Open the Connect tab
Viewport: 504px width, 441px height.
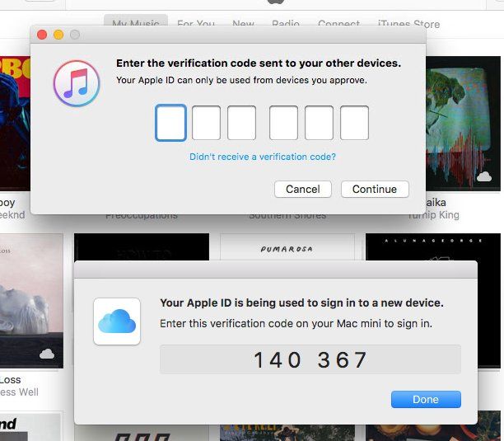(x=338, y=23)
